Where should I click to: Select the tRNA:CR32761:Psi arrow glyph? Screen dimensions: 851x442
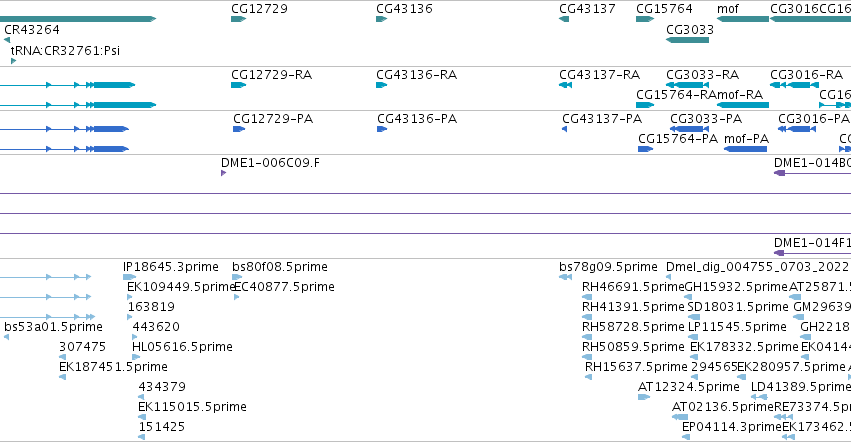[14, 61]
